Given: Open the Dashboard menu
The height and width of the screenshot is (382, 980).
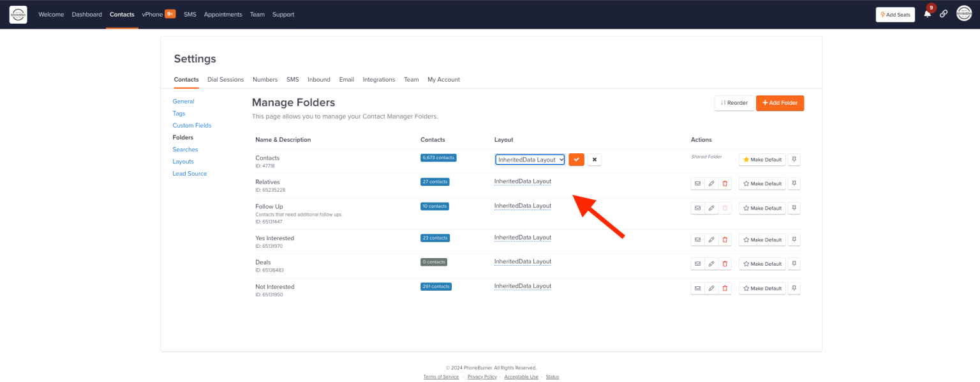Looking at the screenshot, I should click(x=87, y=14).
